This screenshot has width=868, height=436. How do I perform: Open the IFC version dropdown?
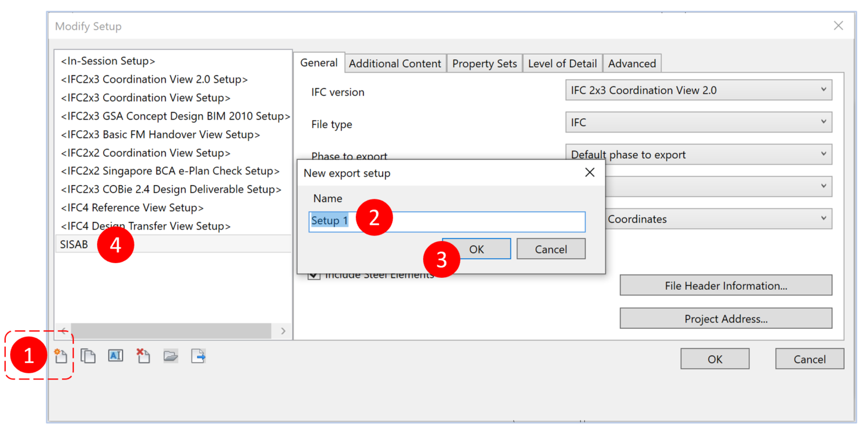click(698, 90)
